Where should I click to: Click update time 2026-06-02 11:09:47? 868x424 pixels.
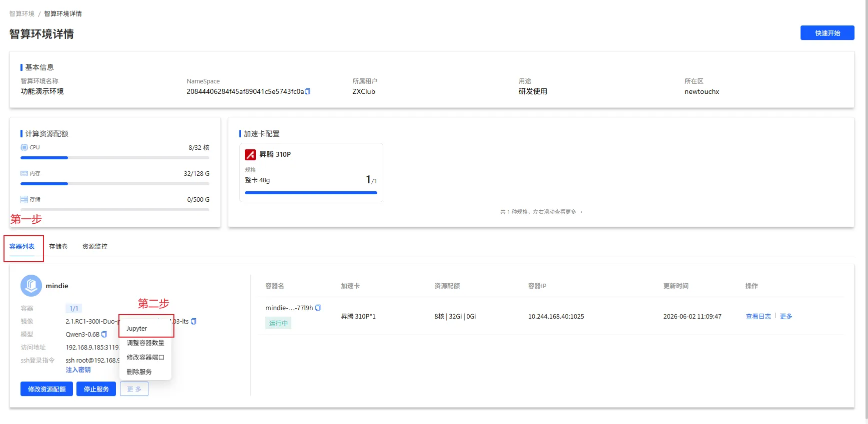pos(692,316)
